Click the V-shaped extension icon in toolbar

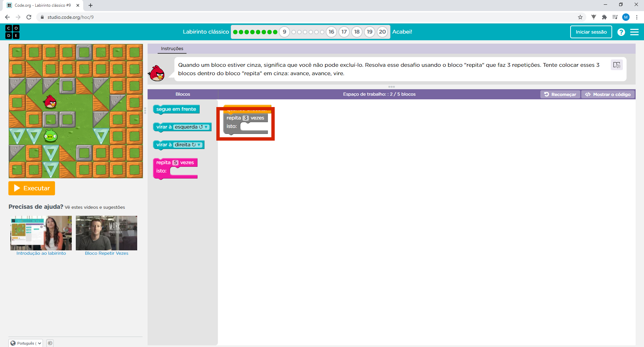(x=594, y=17)
